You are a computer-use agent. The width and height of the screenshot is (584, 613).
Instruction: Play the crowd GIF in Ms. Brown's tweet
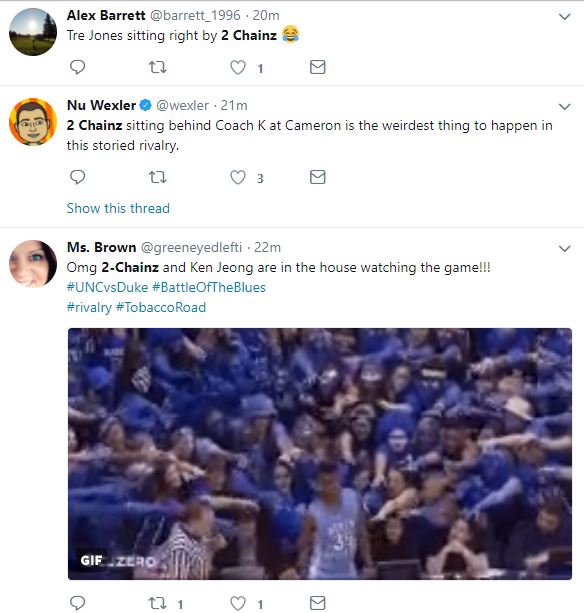320,454
